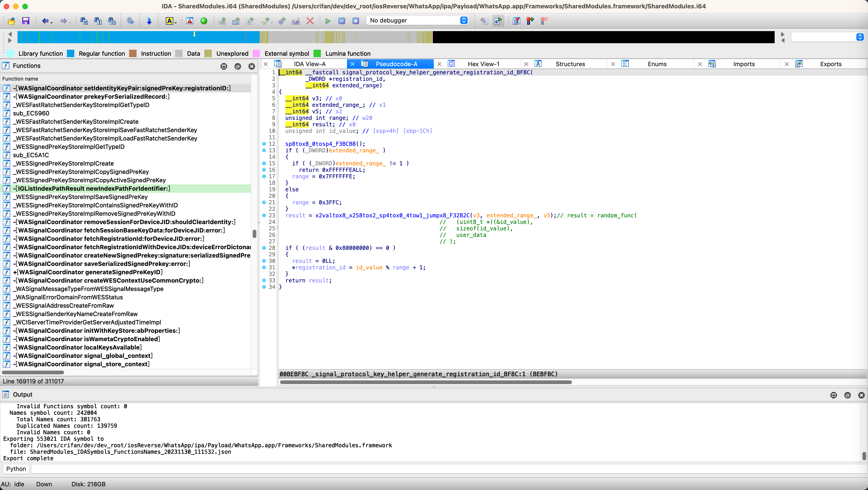Click the Hex View-1 tab

tap(483, 64)
